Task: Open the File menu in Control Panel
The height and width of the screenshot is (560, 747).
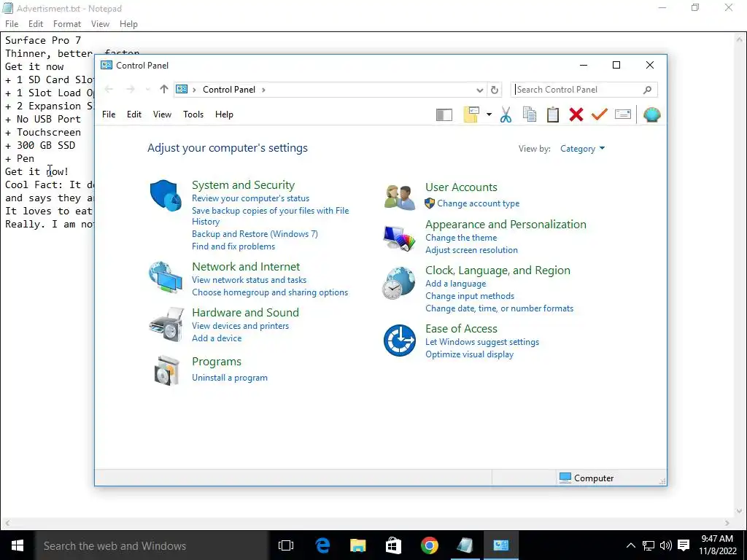Action: [109, 114]
